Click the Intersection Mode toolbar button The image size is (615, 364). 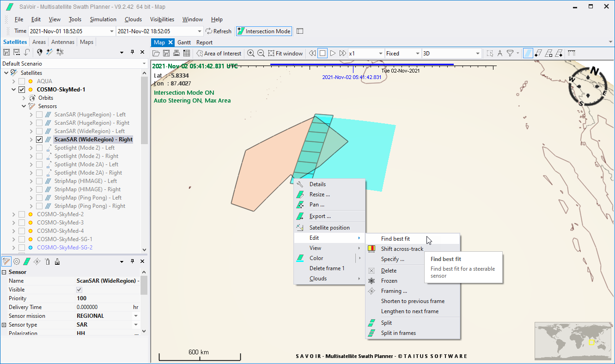coord(264,31)
